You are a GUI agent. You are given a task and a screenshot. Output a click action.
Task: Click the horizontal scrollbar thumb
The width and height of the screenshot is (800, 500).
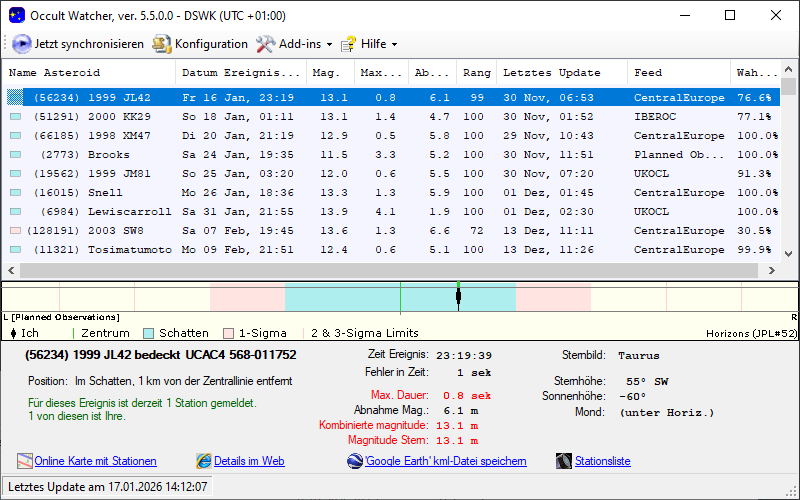389,270
